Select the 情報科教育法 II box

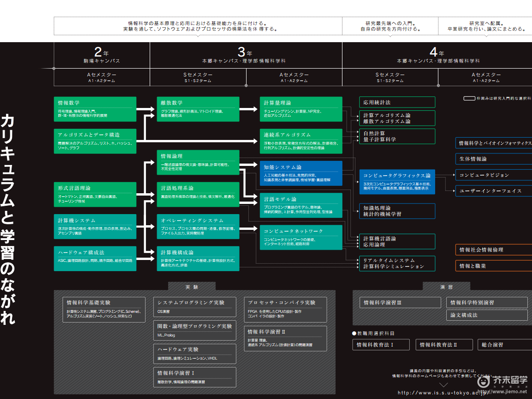pyautogui.click(x=444, y=345)
